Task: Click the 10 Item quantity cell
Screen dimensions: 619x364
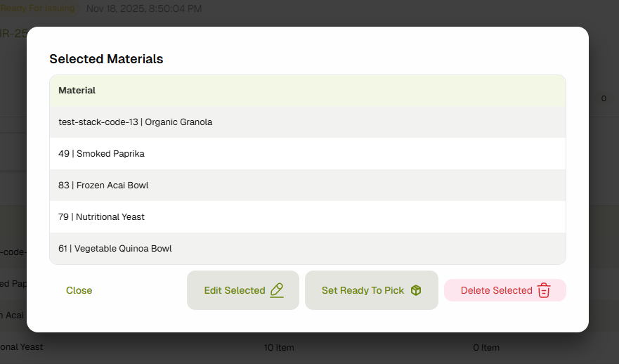Action: point(279,348)
